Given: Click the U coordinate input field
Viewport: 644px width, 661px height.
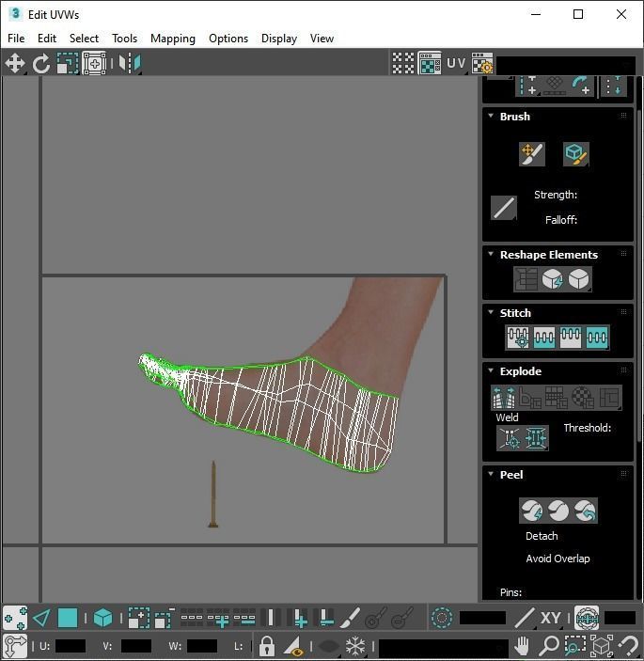Looking at the screenshot, I should (71, 646).
